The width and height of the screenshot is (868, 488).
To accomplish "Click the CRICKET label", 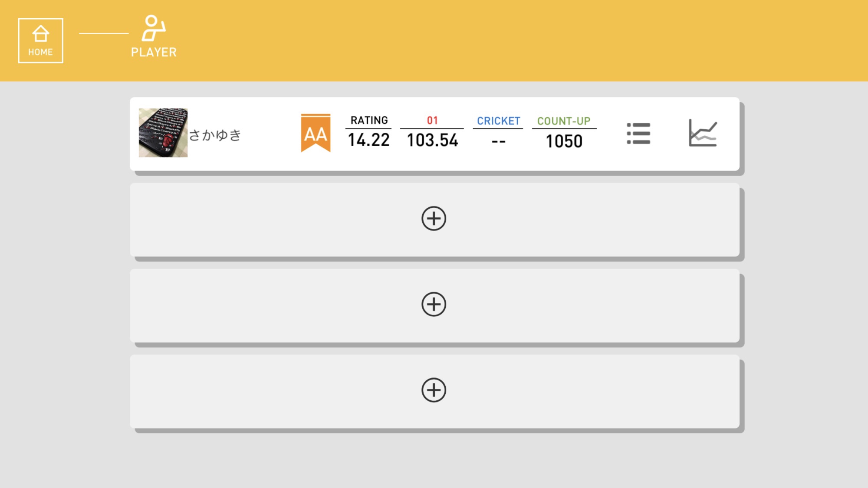I will point(498,121).
